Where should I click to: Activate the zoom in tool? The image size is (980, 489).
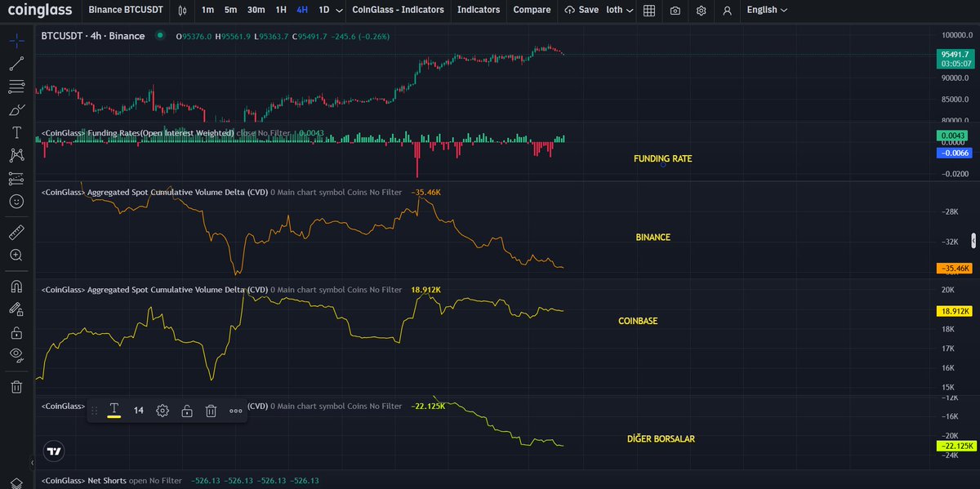point(16,256)
